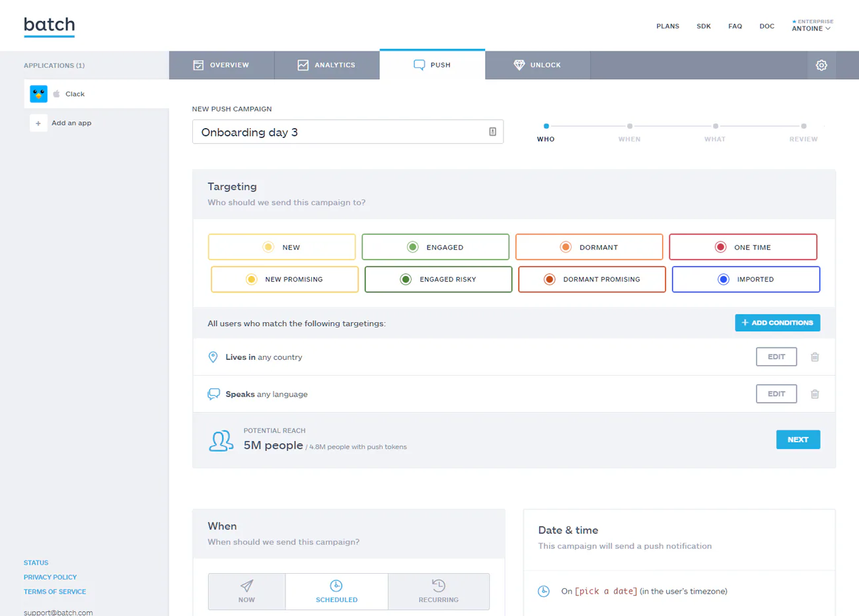Open the PLANS link
The width and height of the screenshot is (859, 616).
(668, 26)
